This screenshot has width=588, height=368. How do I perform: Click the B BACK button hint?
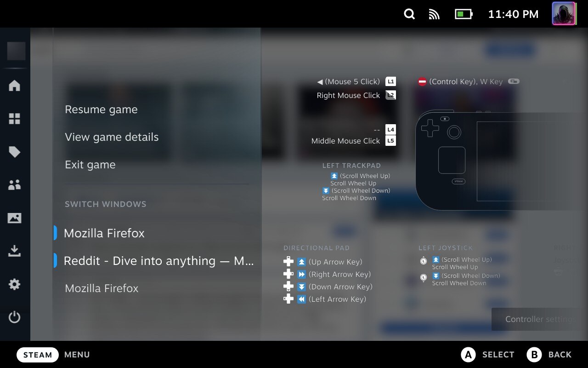pos(549,355)
